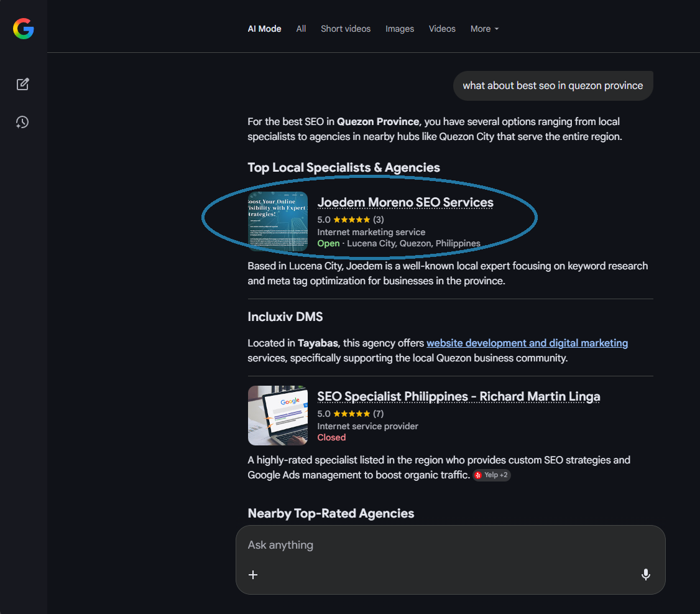Image resolution: width=700 pixels, height=614 pixels.
Task: Click the Google logo
Action: coord(23,29)
